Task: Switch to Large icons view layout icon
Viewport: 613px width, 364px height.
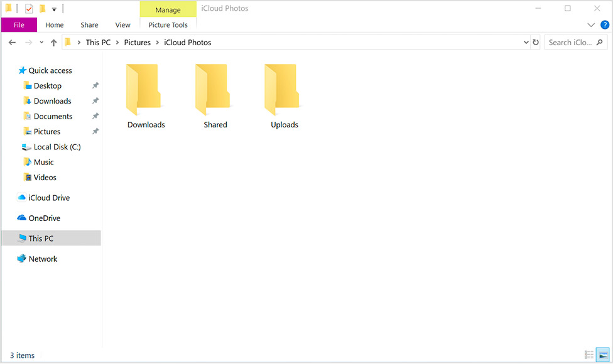Action: (603, 355)
